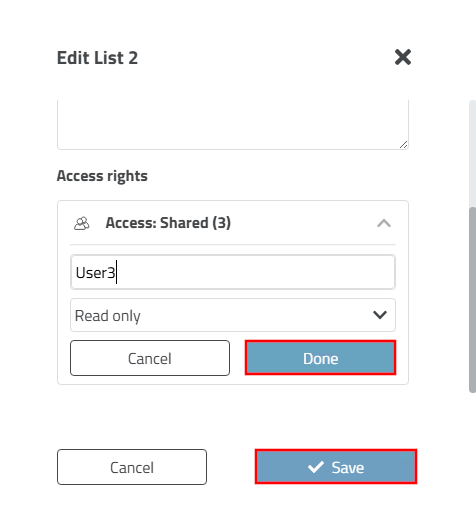Open the Read only permission dropdown
The height and width of the screenshot is (532, 476).
[233, 315]
